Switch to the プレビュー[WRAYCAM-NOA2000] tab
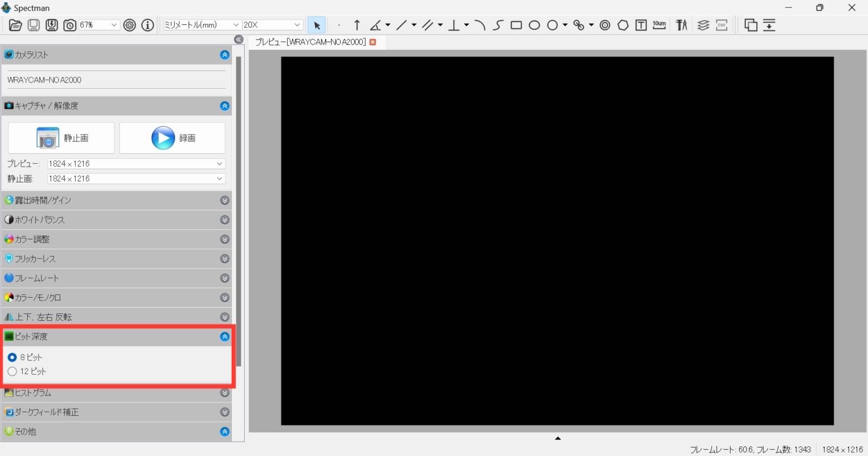Viewport: 868px width, 456px height. pyautogui.click(x=310, y=42)
